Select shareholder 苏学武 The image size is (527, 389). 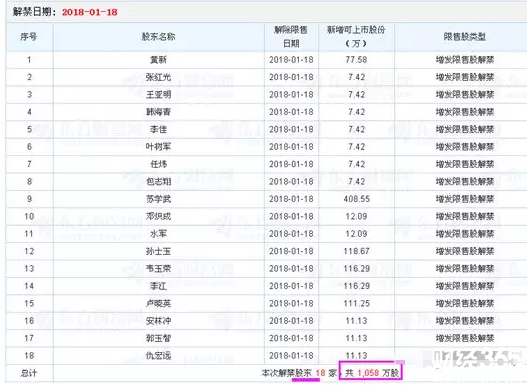click(x=158, y=199)
